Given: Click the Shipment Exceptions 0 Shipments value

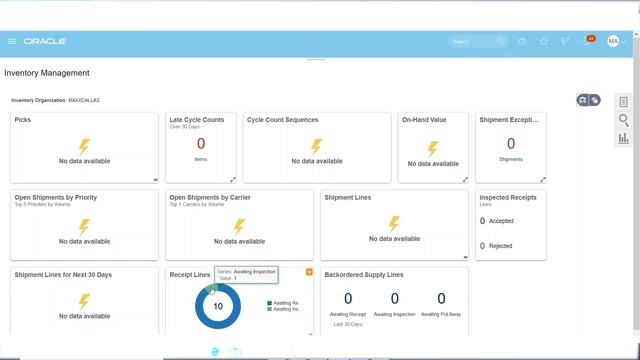Looking at the screenshot, I should (x=511, y=144).
